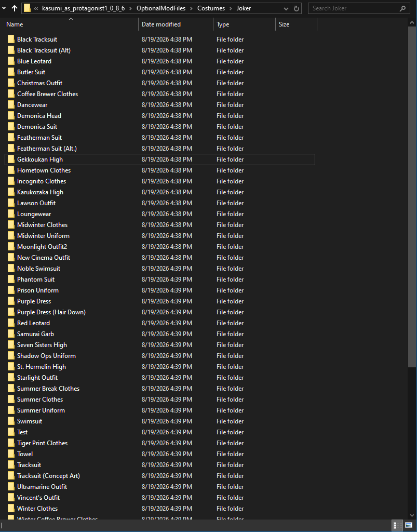The height and width of the screenshot is (532, 417).
Task: Select the Red Leotard folder name
Action: [x=34, y=323]
